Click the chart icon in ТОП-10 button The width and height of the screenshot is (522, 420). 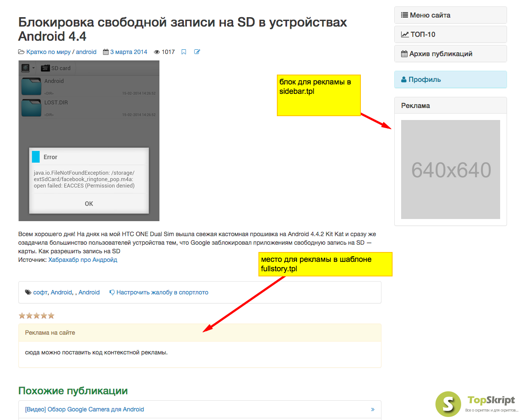pos(405,34)
